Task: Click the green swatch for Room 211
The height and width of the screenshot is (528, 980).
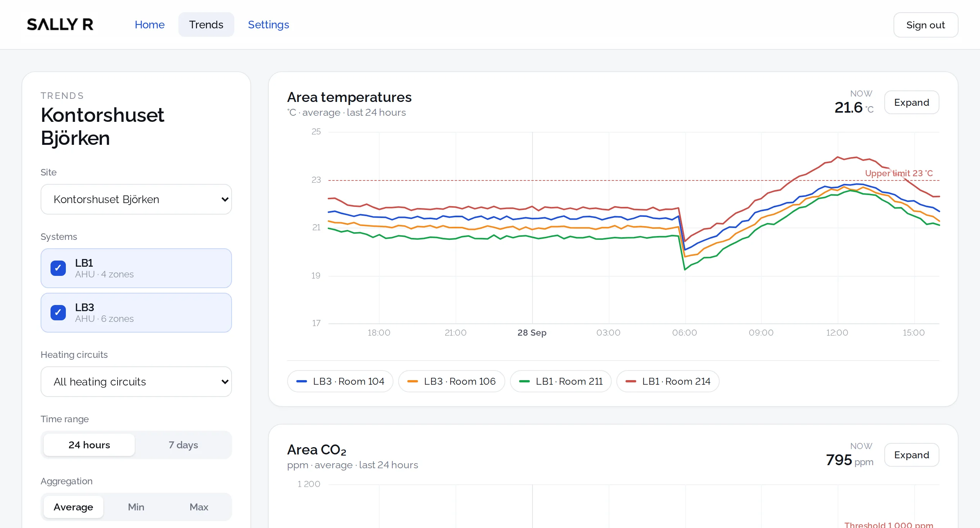Action: click(524, 381)
